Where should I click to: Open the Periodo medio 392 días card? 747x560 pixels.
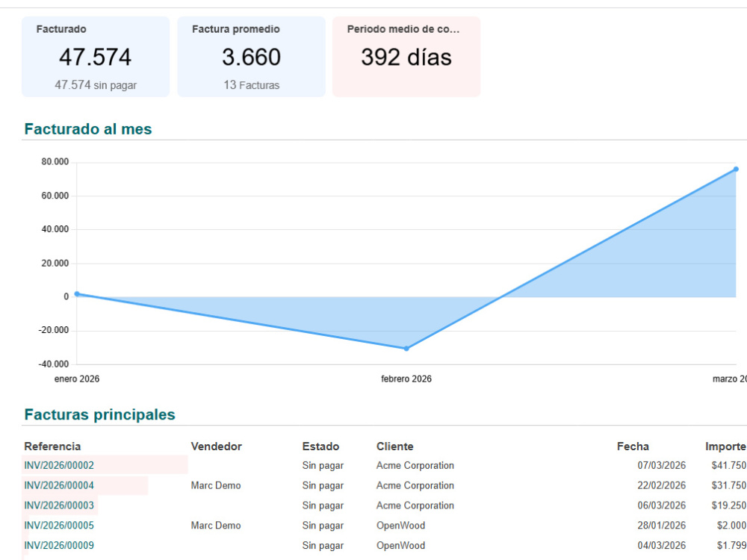(x=406, y=57)
